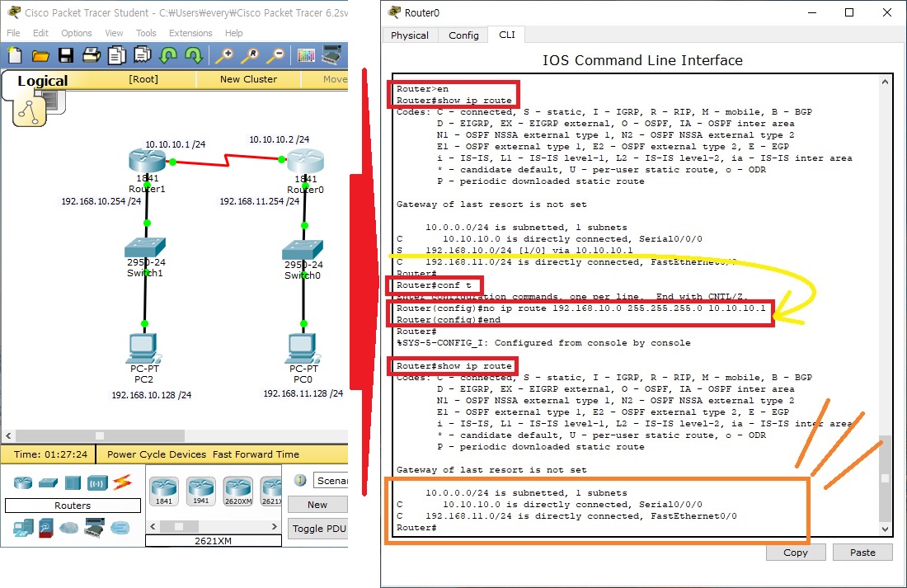Image resolution: width=907 pixels, height=588 pixels.
Task: Click the Toggle PDU button
Action: pyautogui.click(x=318, y=529)
